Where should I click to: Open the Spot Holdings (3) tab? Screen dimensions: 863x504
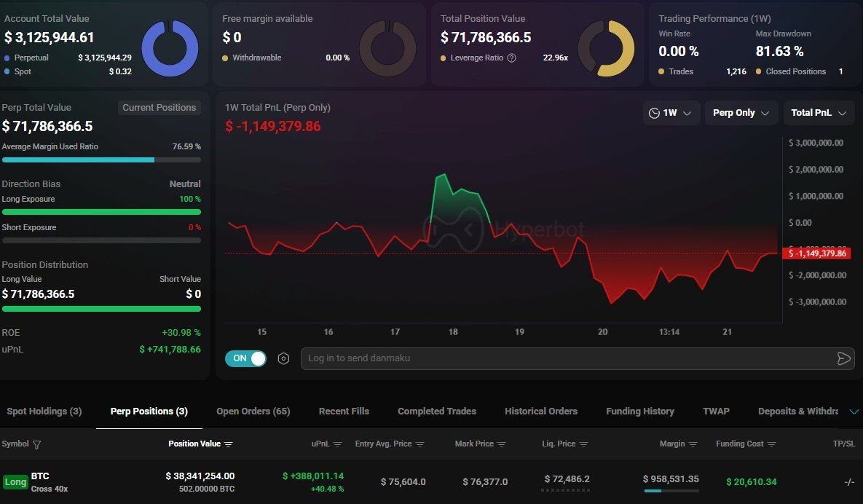click(44, 412)
